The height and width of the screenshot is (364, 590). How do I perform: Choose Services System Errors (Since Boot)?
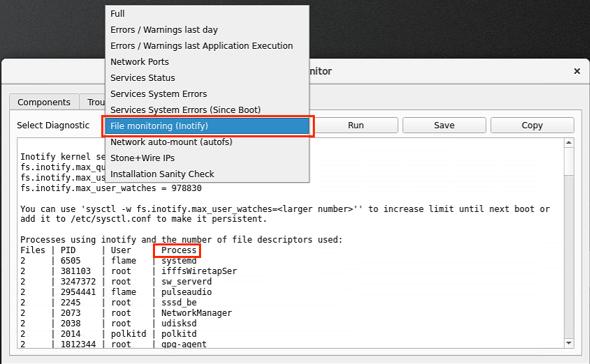[x=207, y=109]
